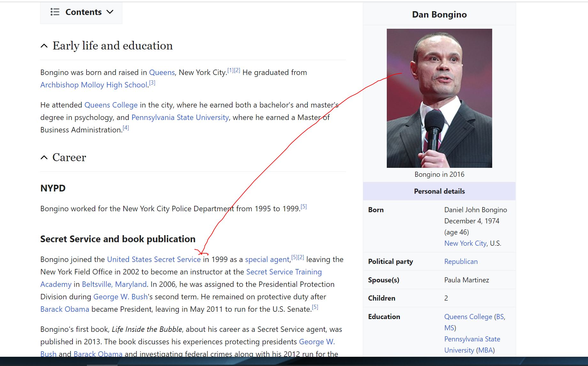This screenshot has height=366, width=588.
Task: Select Paula Martinez spouse text
Action: (x=466, y=280)
